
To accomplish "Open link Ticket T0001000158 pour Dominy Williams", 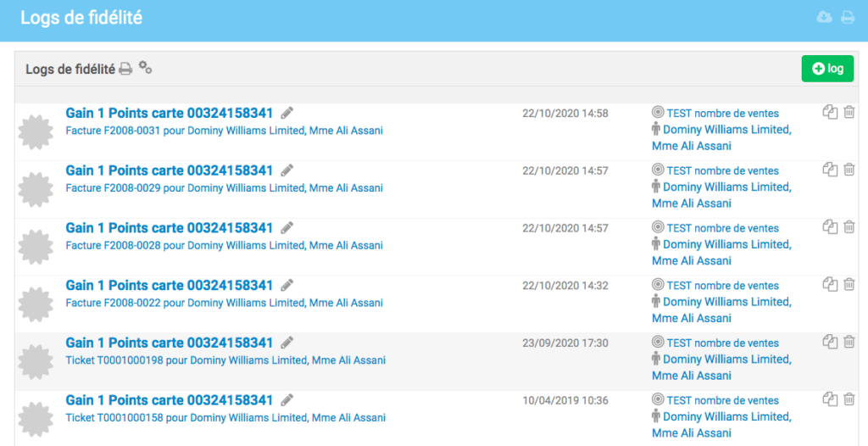I will pyautogui.click(x=225, y=418).
